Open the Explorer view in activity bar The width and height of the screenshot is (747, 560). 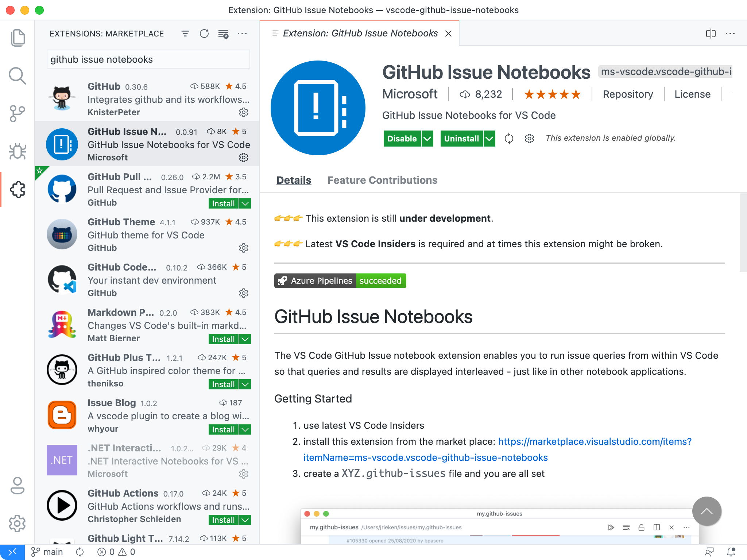click(18, 38)
